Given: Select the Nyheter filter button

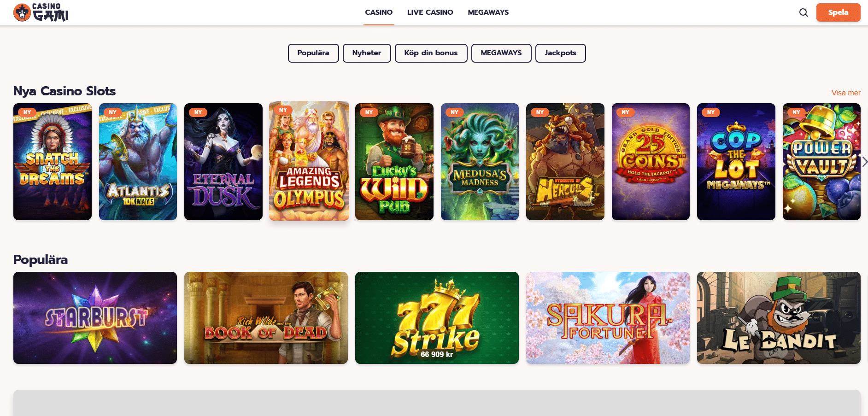Looking at the screenshot, I should pyautogui.click(x=367, y=53).
